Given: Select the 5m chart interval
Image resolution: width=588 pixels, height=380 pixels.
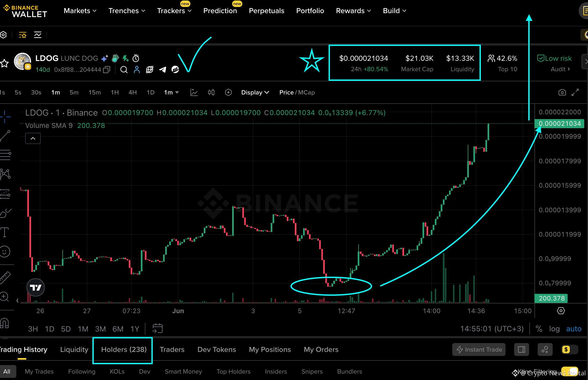Looking at the screenshot, I should click(x=74, y=92).
